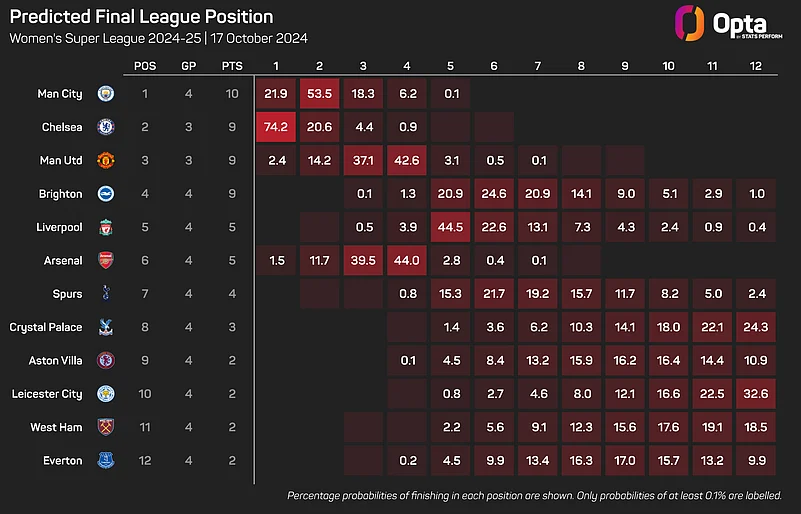Click the POS column header
This screenshot has width=801, height=514.
[145, 66]
